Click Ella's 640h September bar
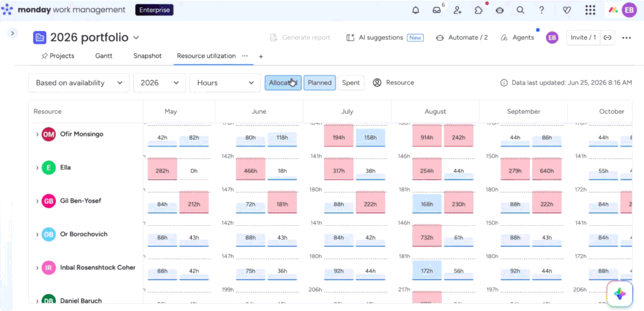644x311 pixels. [x=547, y=169]
